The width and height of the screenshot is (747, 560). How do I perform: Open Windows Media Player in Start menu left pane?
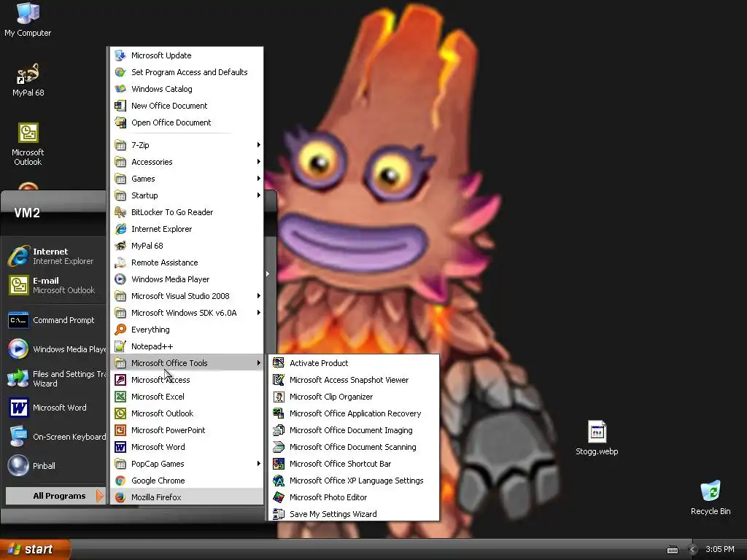click(55, 349)
